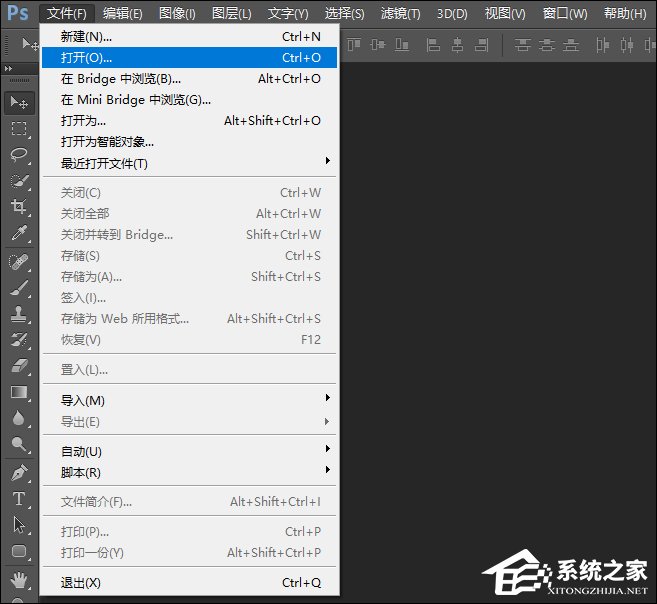Select the Eyedropper tool

(19, 234)
